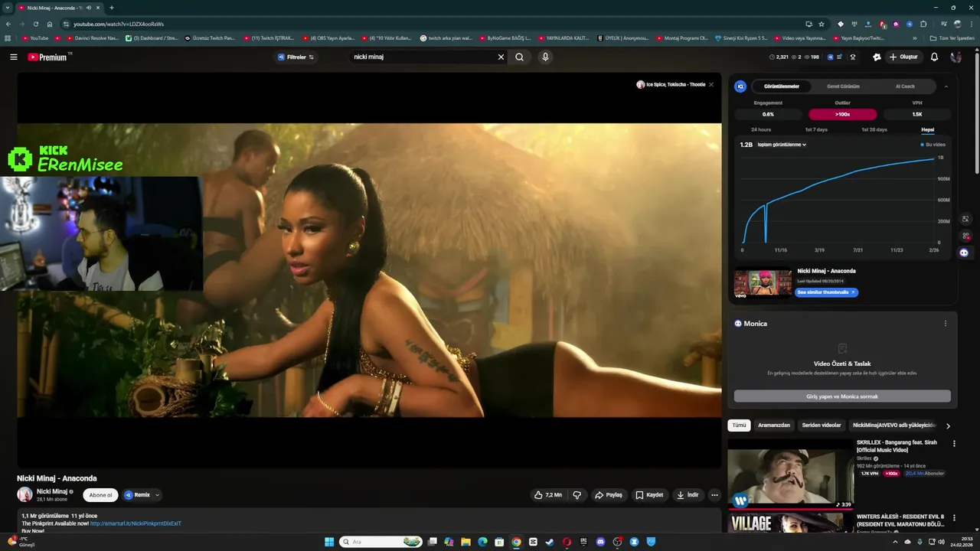
Task: Download the video with İndir
Action: click(688, 495)
